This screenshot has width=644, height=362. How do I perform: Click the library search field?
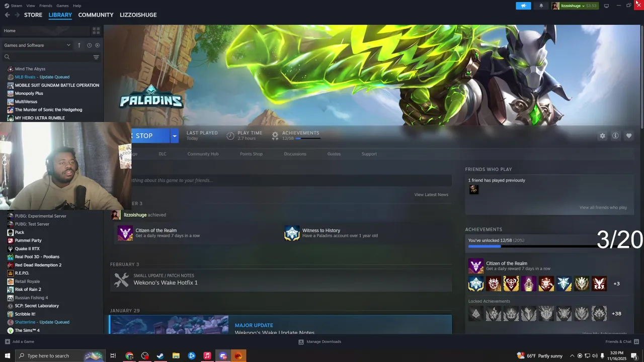coord(48,57)
